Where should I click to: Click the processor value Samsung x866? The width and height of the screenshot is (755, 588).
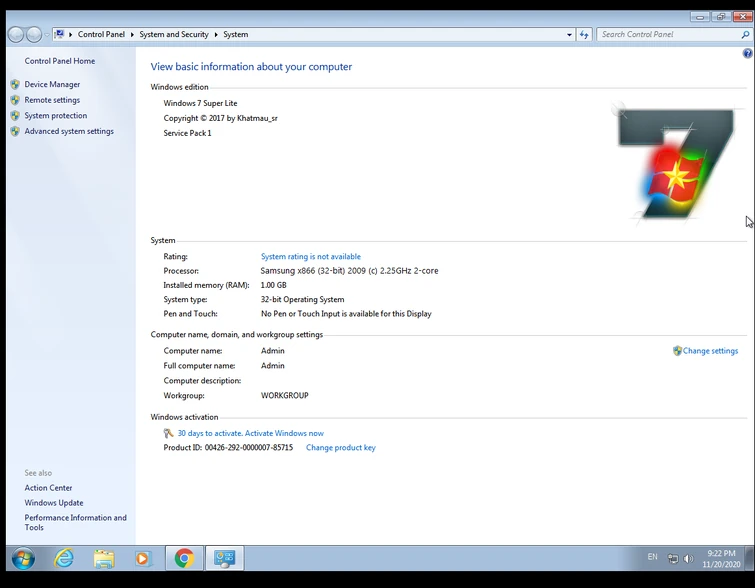click(349, 271)
